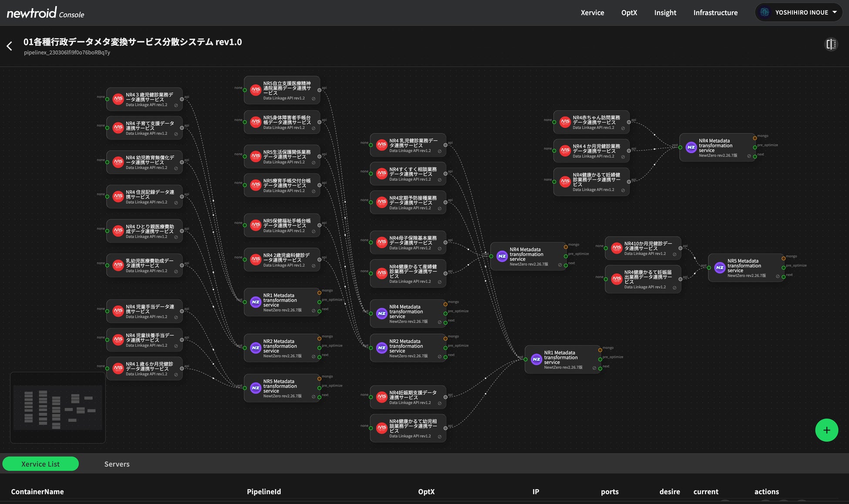849x504 pixels.
Task: Click the none input port of NR4赤ちゃん訪問業務 node
Action: pos(554,122)
